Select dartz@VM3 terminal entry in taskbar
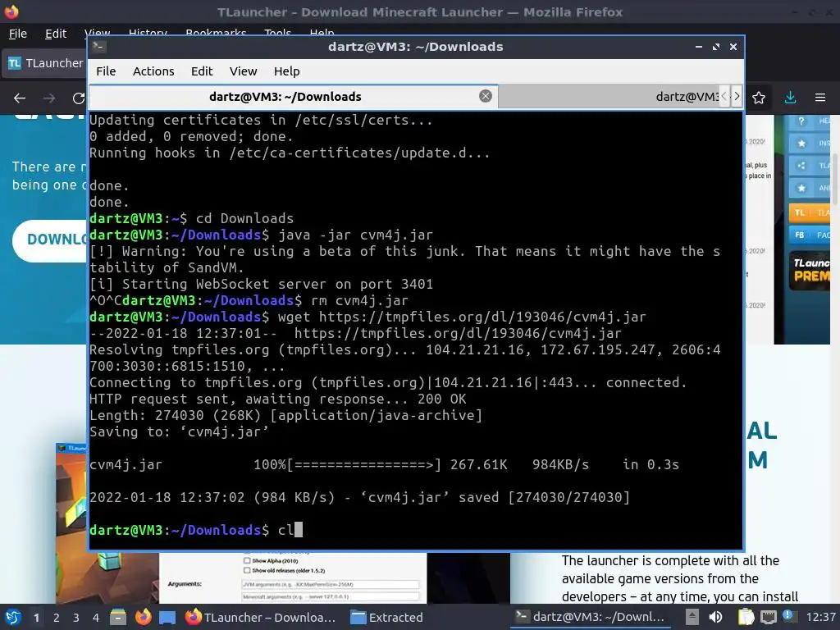This screenshot has height=630, width=840. 591,617
